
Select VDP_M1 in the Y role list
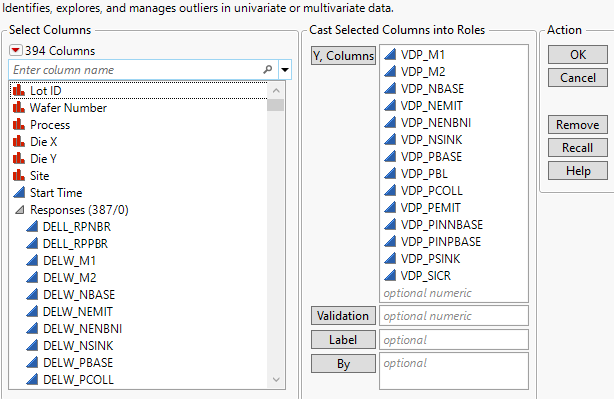coord(454,55)
